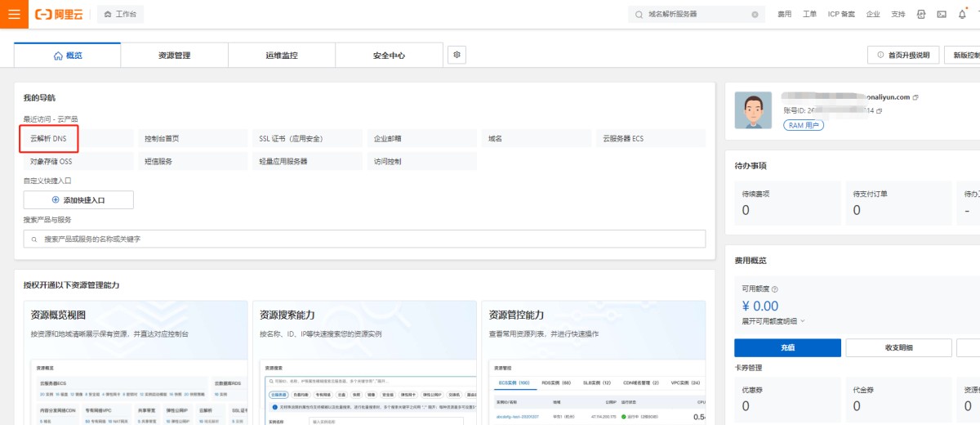Screen dimensions: 980x425
Task: Copy the account ID
Action: point(880,110)
